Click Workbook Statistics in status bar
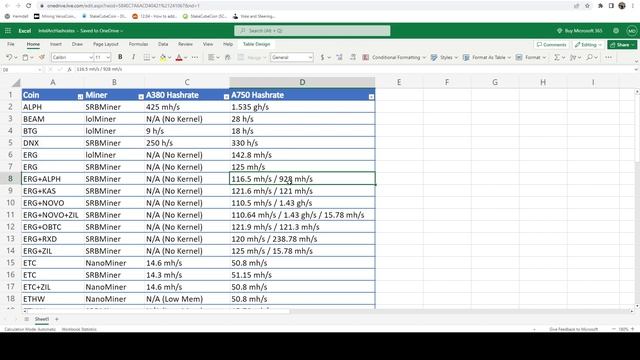Image resolution: width=640 pixels, height=360 pixels. (79, 329)
